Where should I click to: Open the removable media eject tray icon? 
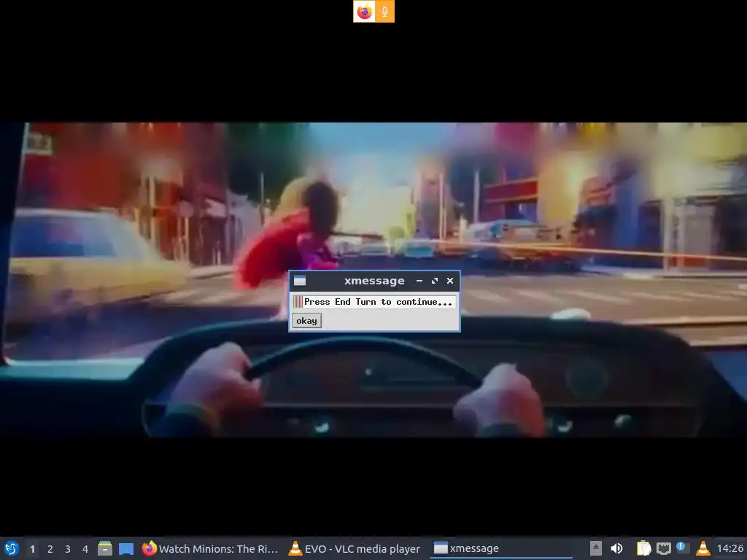point(595,548)
